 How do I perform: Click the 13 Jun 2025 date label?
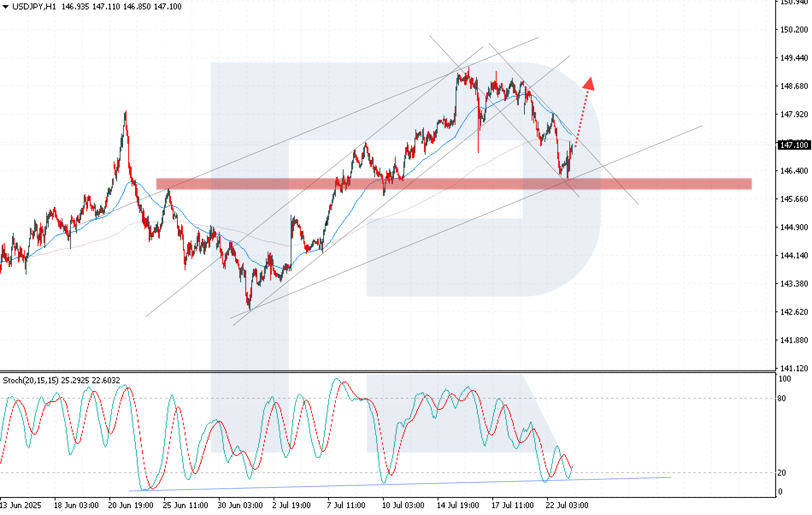coord(21,505)
